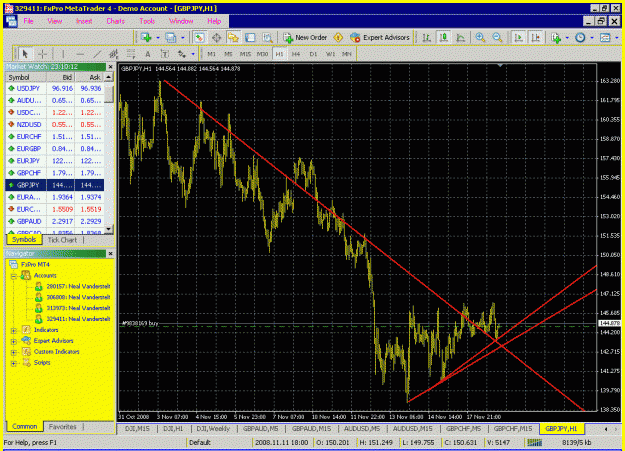Zoom in on the chart
This screenshot has height=451, width=625.
pos(480,37)
